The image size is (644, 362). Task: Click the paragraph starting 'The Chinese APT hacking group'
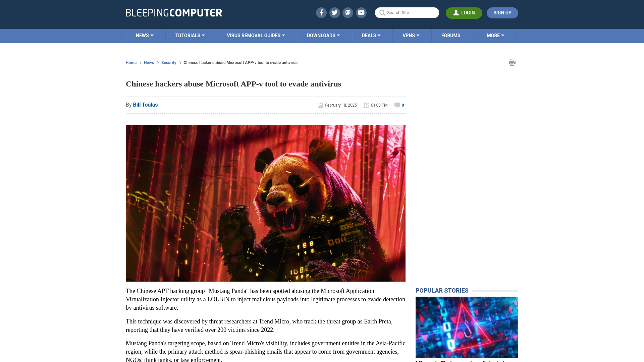tap(266, 299)
